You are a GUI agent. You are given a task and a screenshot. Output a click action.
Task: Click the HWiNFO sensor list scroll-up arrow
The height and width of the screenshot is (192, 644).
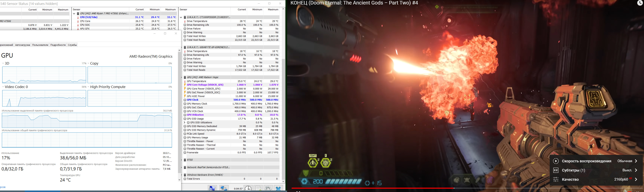[283, 9]
